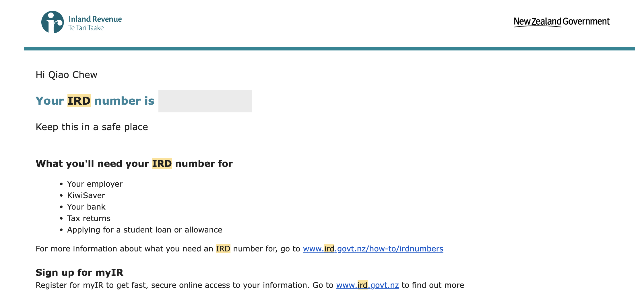Click the grey redacted IRD number box
Screen dimensions: 644x297
point(205,101)
